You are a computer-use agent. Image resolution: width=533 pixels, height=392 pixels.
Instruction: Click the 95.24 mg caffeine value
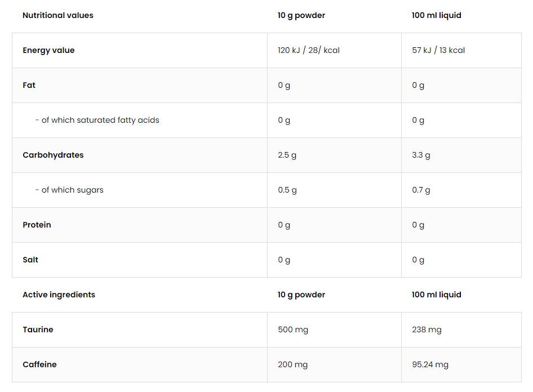[430, 364]
